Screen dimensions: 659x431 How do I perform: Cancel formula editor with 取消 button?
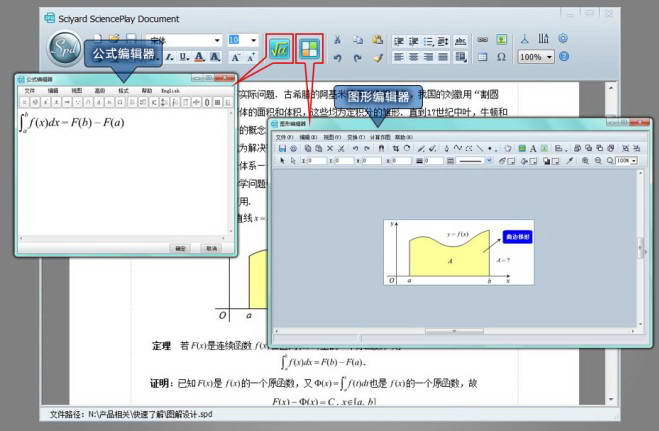click(x=211, y=248)
